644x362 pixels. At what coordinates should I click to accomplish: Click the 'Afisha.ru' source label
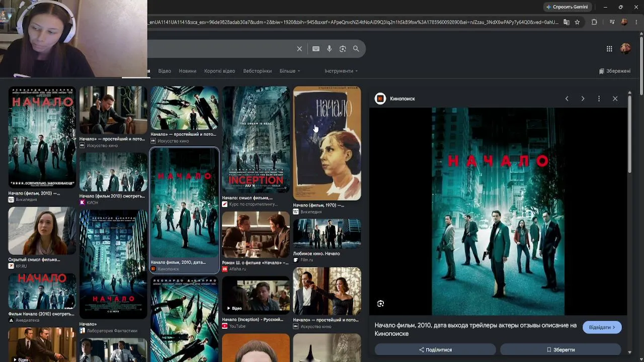tap(237, 269)
